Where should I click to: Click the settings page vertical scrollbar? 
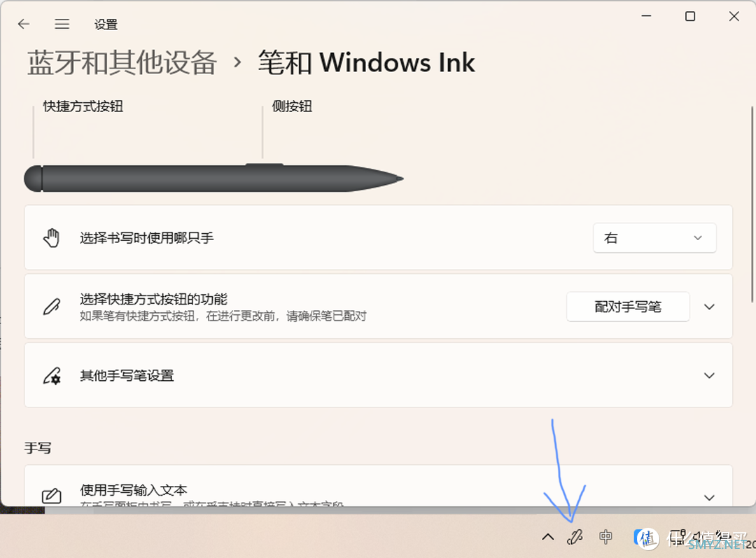click(752, 204)
